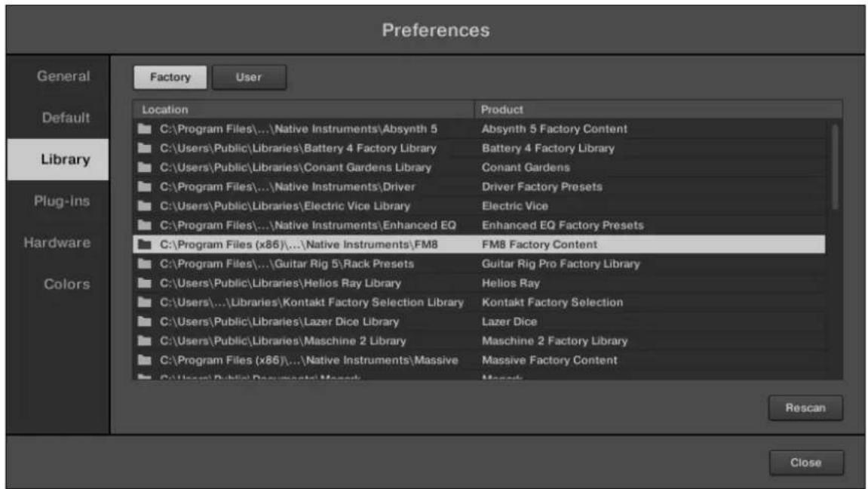This screenshot has width=868, height=489.
Task: Select Electric Vice product entry
Action: 515,206
